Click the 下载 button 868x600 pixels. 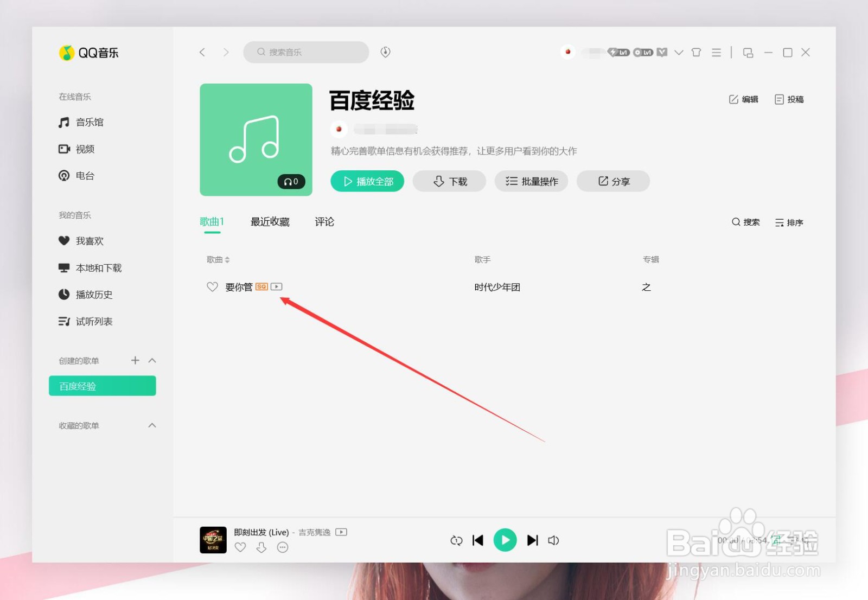tap(450, 181)
